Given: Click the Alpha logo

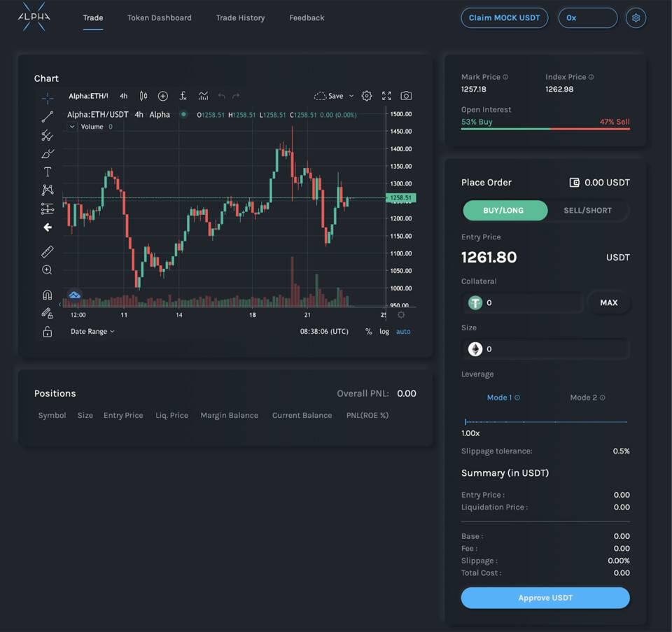Looking at the screenshot, I should 34,17.
